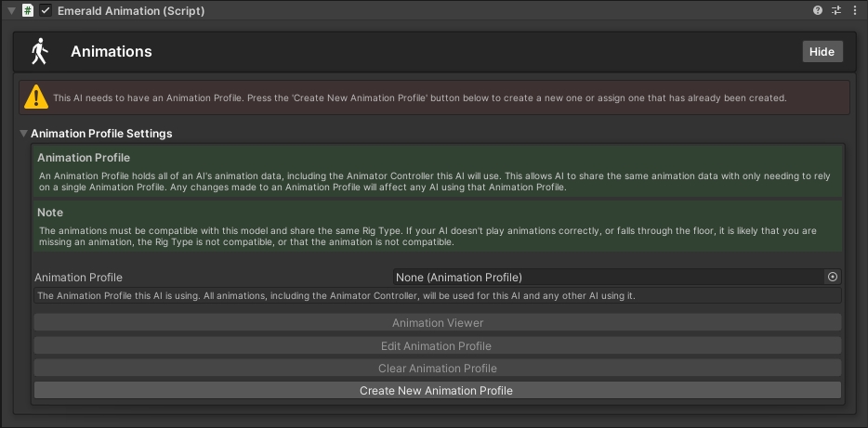This screenshot has width=868, height=428.
Task: Disable the Emerald Animation script checkbox
Action: pyautogui.click(x=46, y=11)
